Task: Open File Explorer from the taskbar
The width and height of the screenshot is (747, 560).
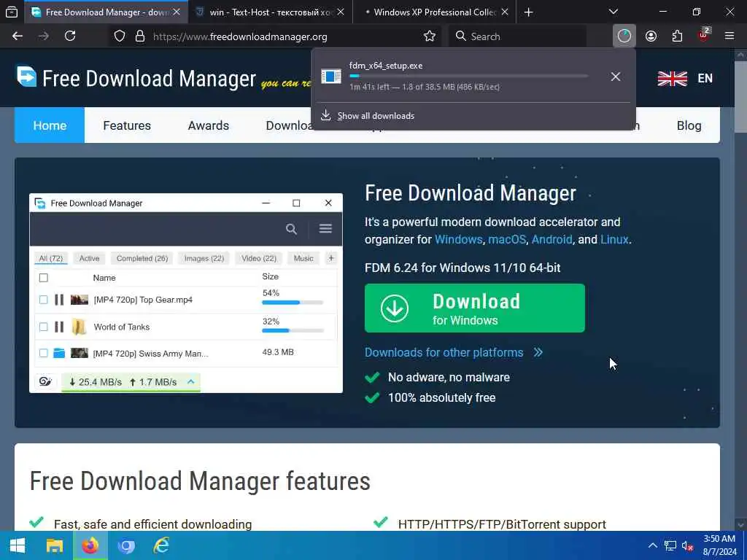Action: click(54, 545)
